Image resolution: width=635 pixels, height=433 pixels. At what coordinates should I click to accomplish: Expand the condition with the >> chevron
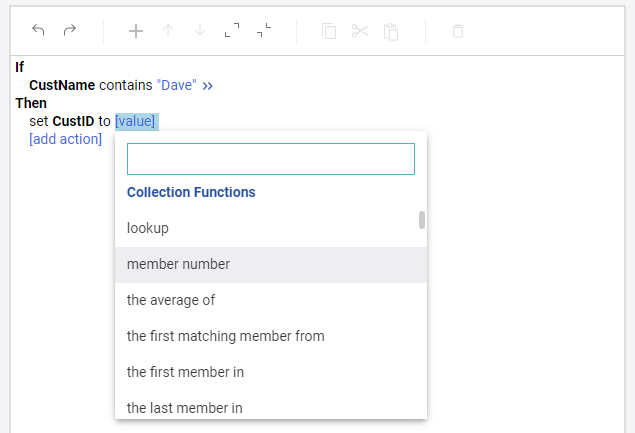[x=208, y=86]
